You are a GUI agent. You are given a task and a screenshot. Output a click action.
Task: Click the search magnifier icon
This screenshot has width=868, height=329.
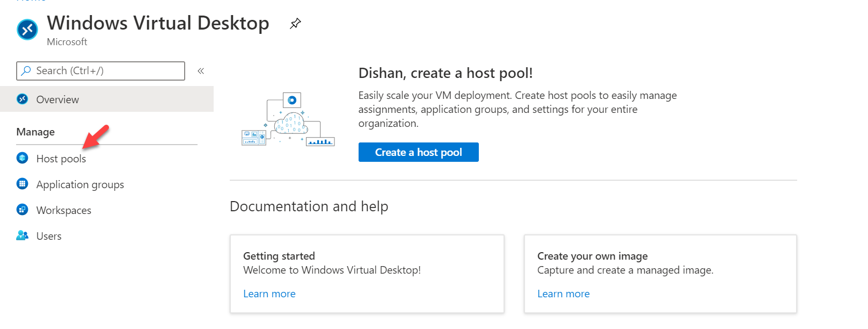tap(26, 71)
